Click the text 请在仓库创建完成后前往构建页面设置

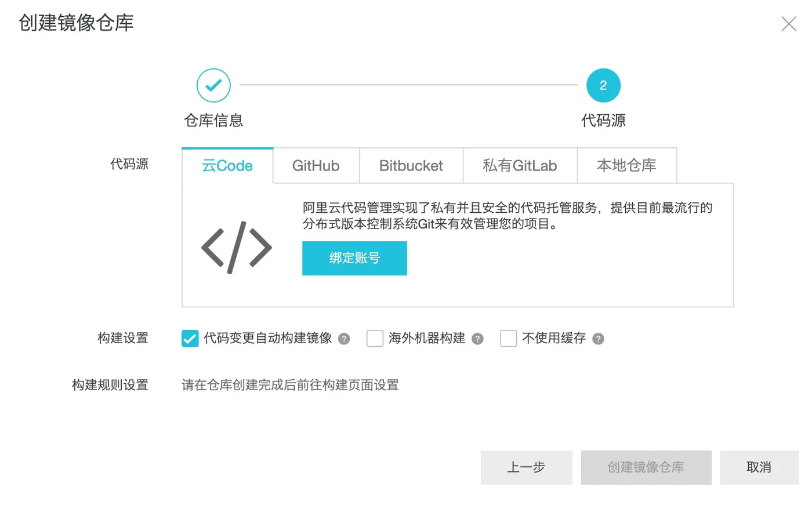pyautogui.click(x=290, y=385)
